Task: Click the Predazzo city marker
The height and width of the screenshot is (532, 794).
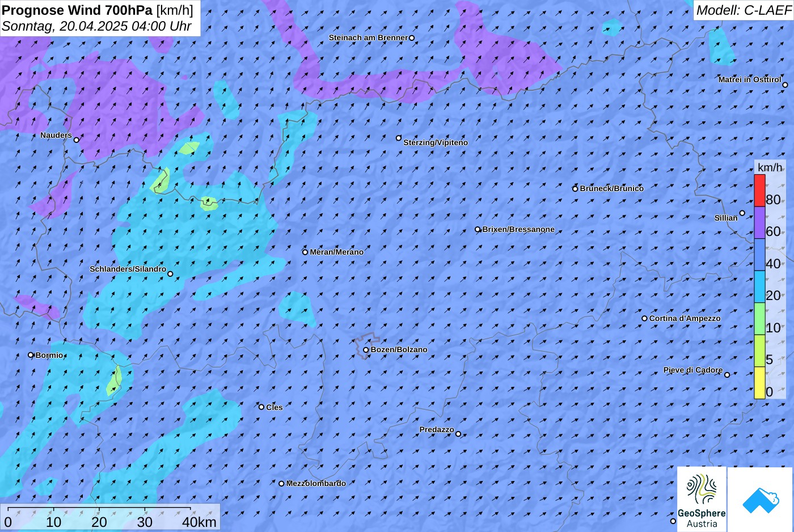Action: [x=458, y=434]
